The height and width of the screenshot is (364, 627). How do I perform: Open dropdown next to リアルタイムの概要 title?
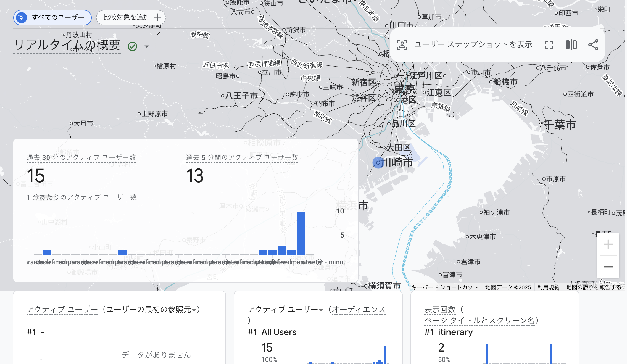pyautogui.click(x=147, y=46)
